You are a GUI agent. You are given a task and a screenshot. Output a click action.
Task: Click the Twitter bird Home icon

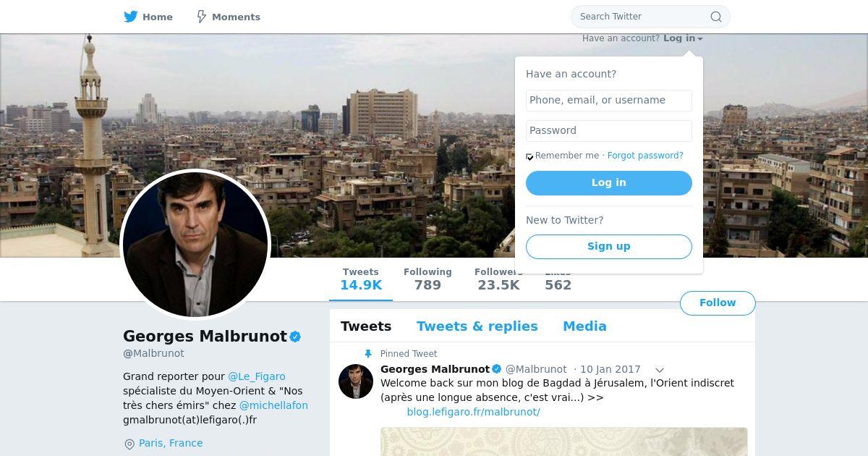click(x=130, y=17)
